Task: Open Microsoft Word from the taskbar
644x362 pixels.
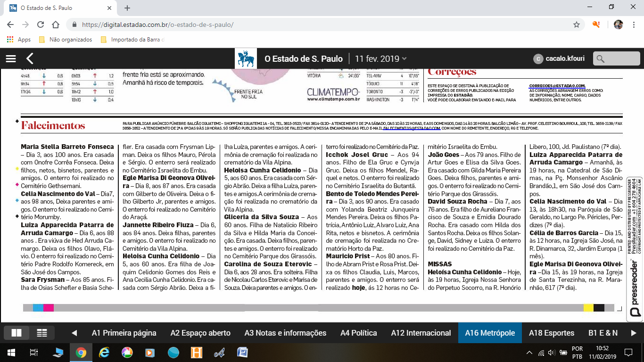Action: point(242,352)
